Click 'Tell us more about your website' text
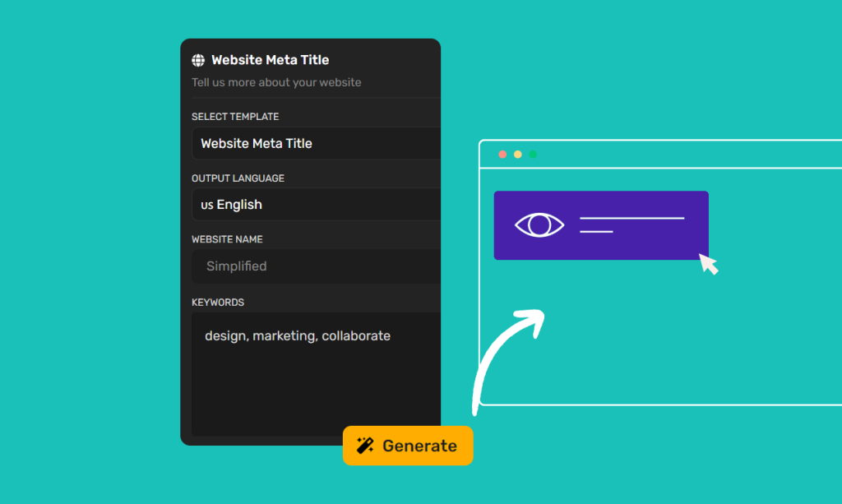The width and height of the screenshot is (842, 504). tap(276, 82)
